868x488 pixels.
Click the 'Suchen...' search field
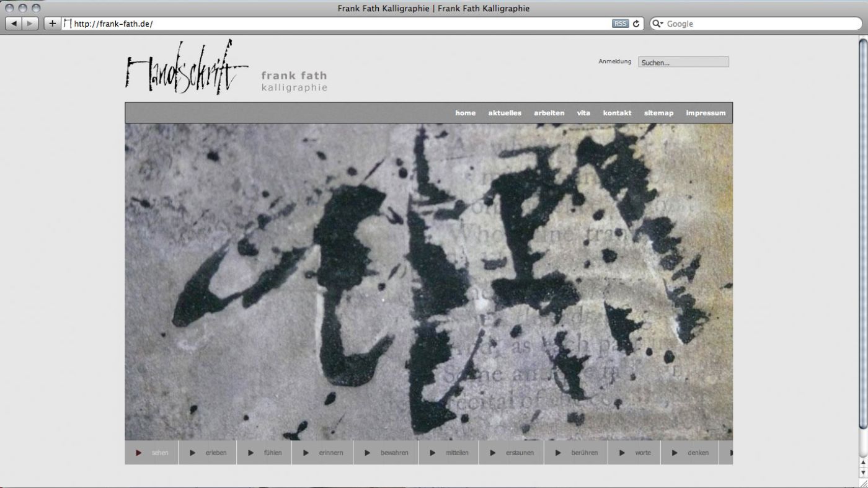[x=683, y=62]
